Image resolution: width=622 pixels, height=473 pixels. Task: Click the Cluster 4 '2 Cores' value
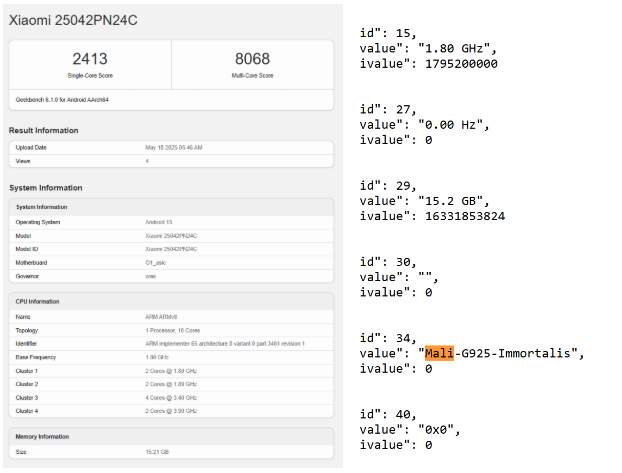171,411
